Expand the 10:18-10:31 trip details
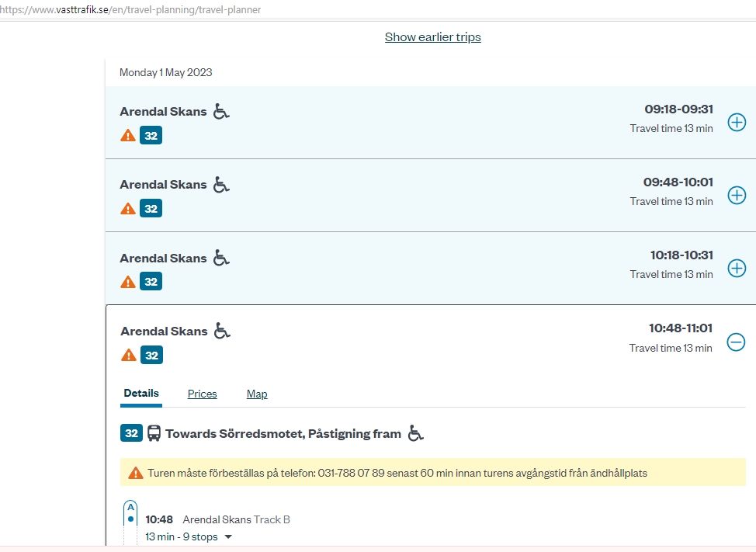 (736, 268)
